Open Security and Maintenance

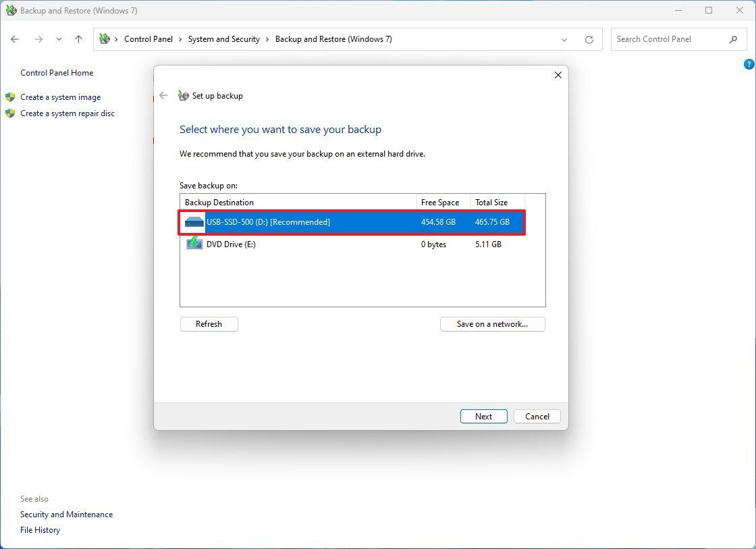click(66, 514)
